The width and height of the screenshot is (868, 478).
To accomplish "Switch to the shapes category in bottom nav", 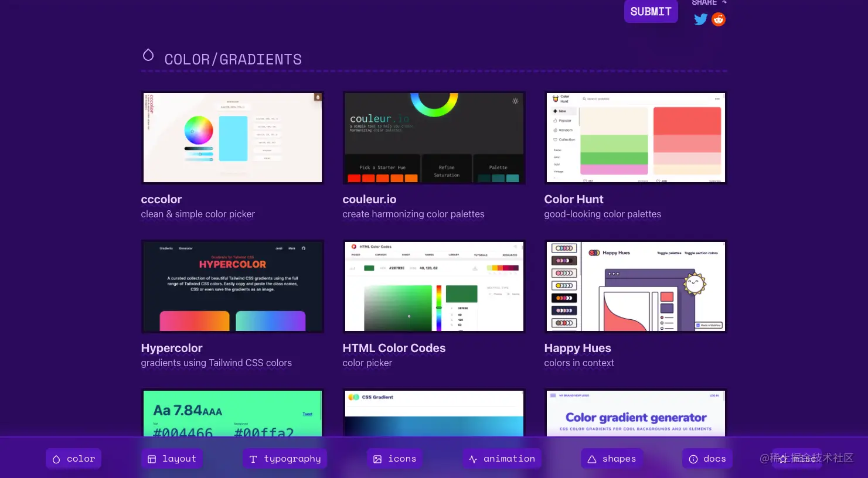I will 612,459.
